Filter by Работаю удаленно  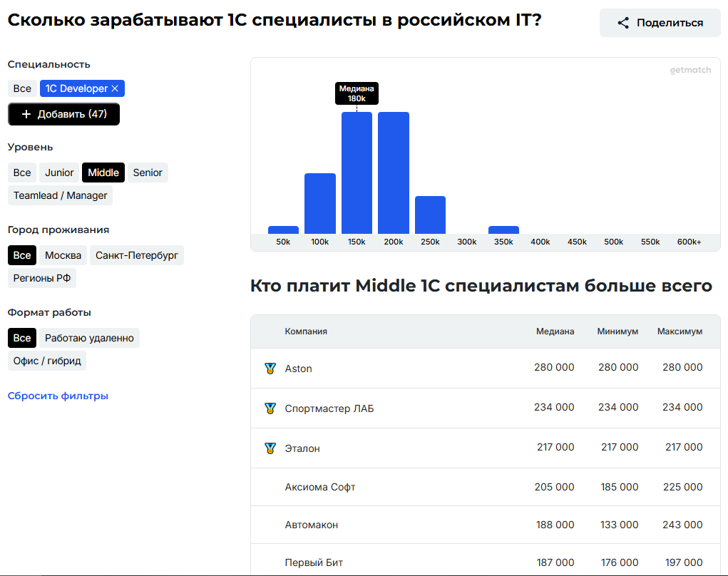click(x=90, y=338)
